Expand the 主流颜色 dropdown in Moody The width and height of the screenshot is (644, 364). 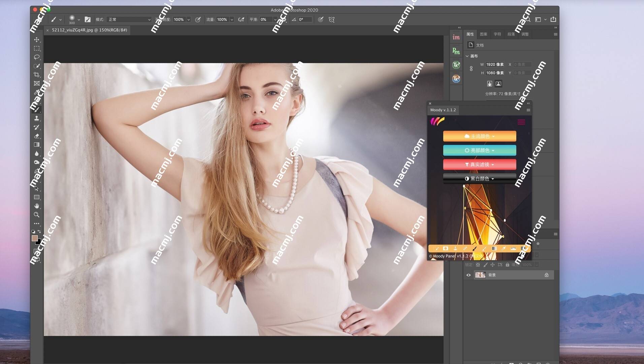(x=480, y=136)
